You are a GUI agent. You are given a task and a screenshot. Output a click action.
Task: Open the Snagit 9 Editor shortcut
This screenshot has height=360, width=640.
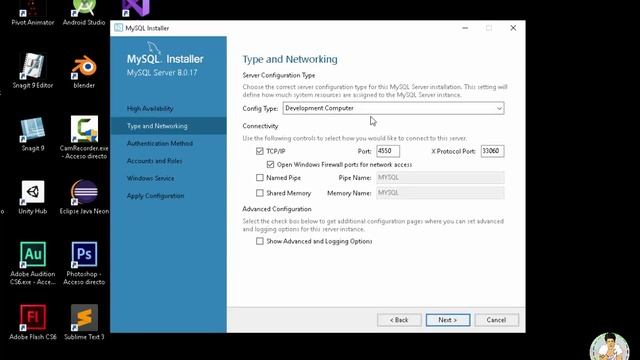(x=33, y=71)
